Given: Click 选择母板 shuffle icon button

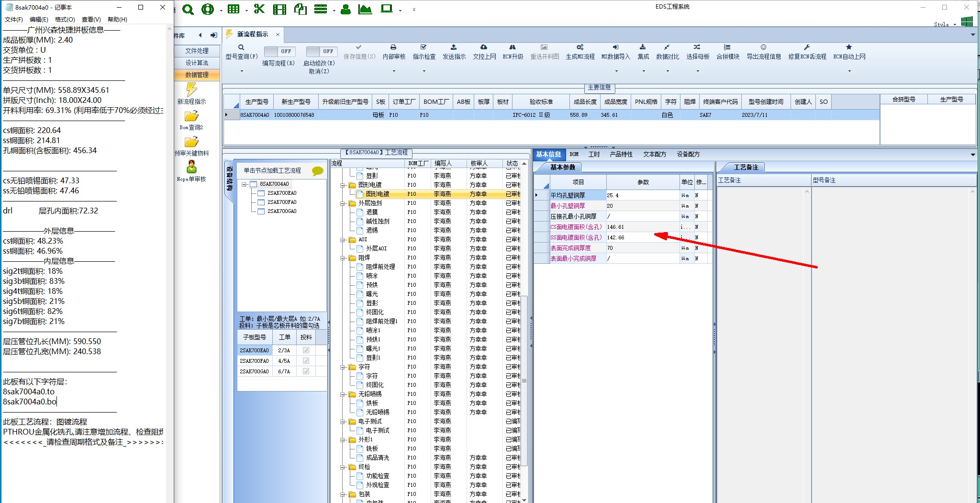Looking at the screenshot, I should point(698,52).
